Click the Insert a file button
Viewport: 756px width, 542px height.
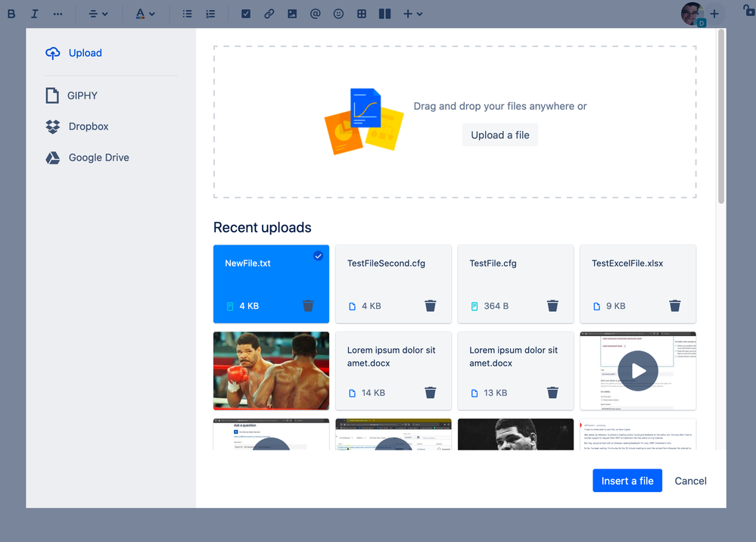[x=627, y=481]
